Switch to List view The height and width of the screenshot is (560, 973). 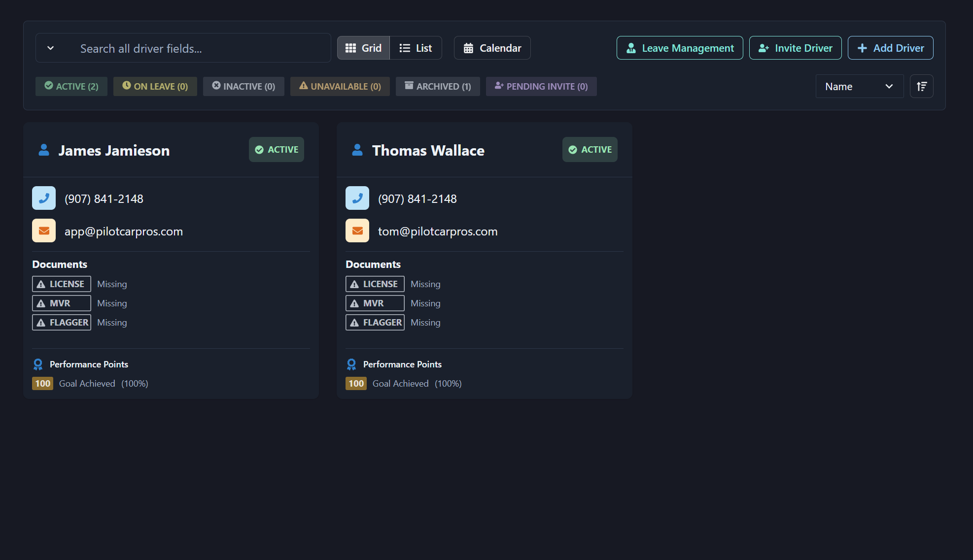click(416, 48)
